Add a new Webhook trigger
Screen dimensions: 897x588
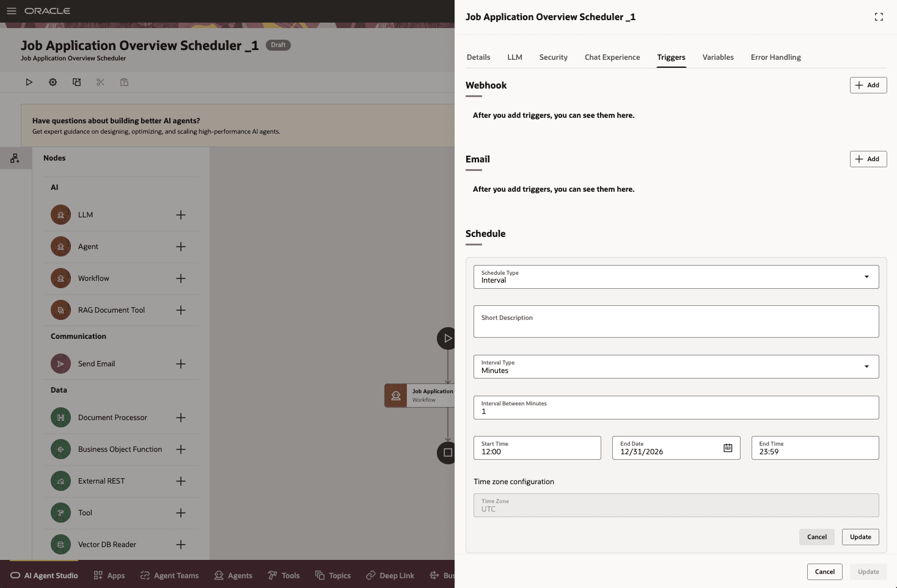[x=868, y=85]
